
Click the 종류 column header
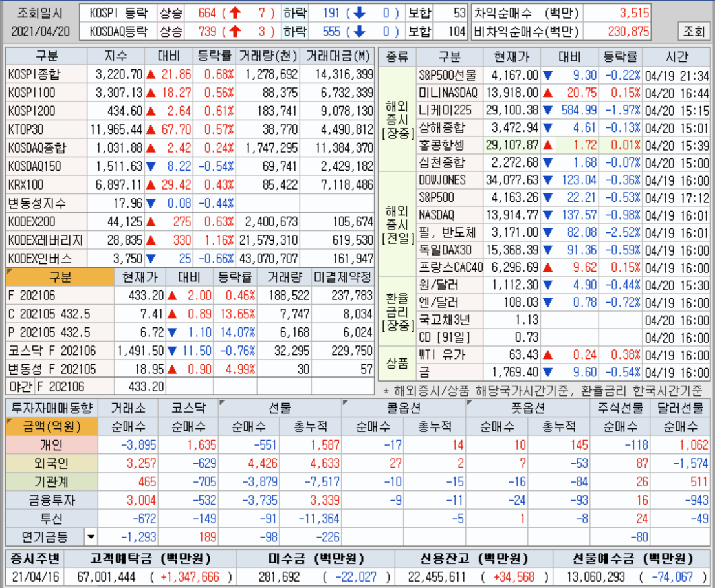point(397,56)
